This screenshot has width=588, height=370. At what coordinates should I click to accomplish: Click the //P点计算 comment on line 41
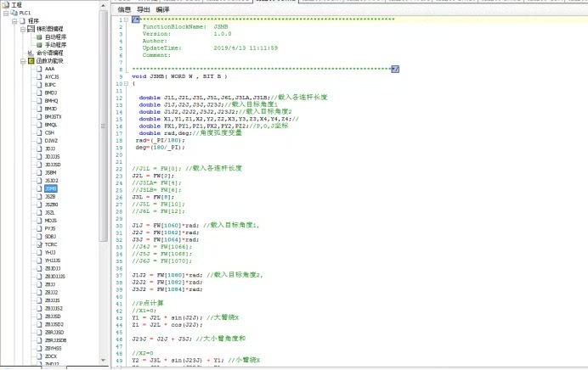148,303
